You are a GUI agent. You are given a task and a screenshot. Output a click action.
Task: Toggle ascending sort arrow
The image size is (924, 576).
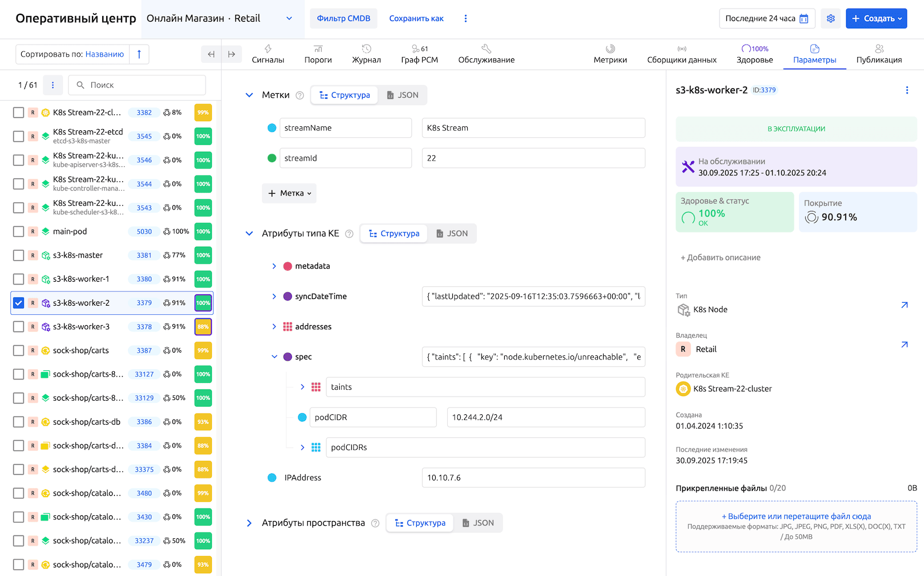tap(139, 54)
